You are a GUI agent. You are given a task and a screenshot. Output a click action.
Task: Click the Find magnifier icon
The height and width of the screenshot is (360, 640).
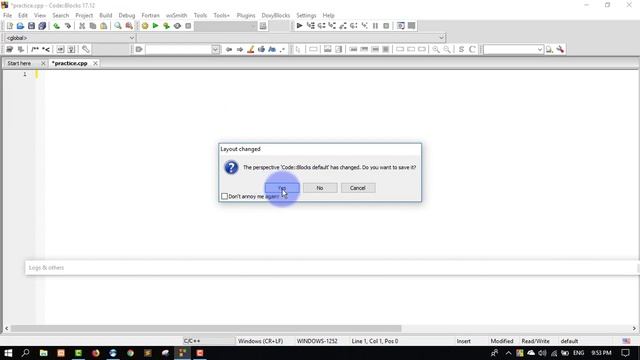pos(118,26)
